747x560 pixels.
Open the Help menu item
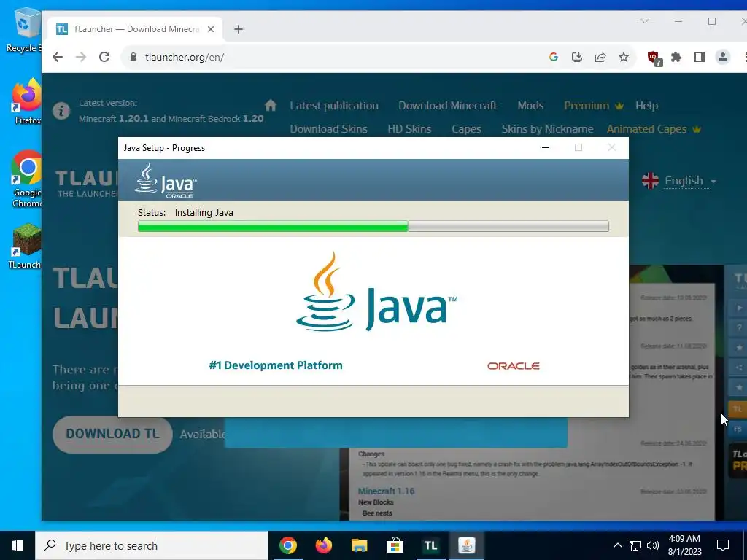click(x=646, y=106)
